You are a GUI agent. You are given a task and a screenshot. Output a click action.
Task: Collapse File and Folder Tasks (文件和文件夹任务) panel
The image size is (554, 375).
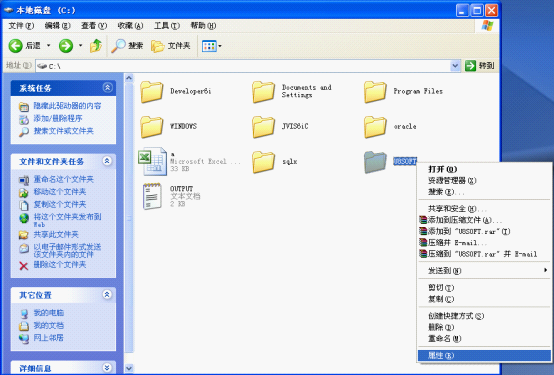pyautogui.click(x=107, y=161)
